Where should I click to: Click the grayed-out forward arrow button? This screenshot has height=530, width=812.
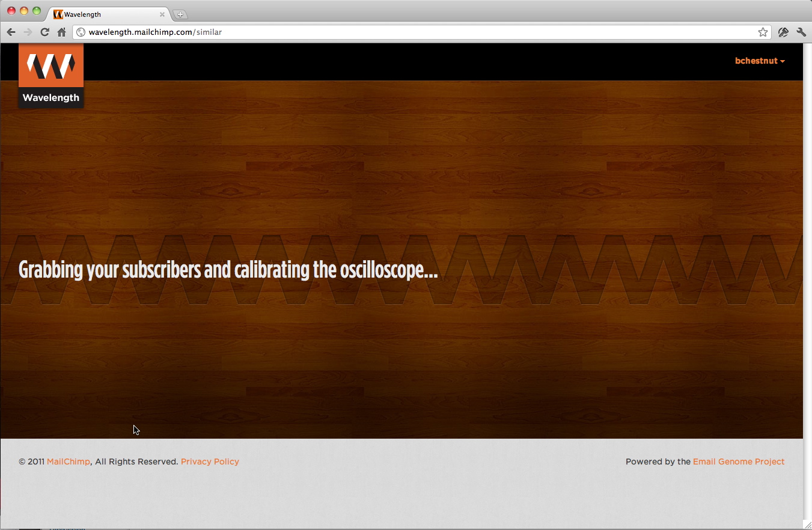click(x=28, y=32)
